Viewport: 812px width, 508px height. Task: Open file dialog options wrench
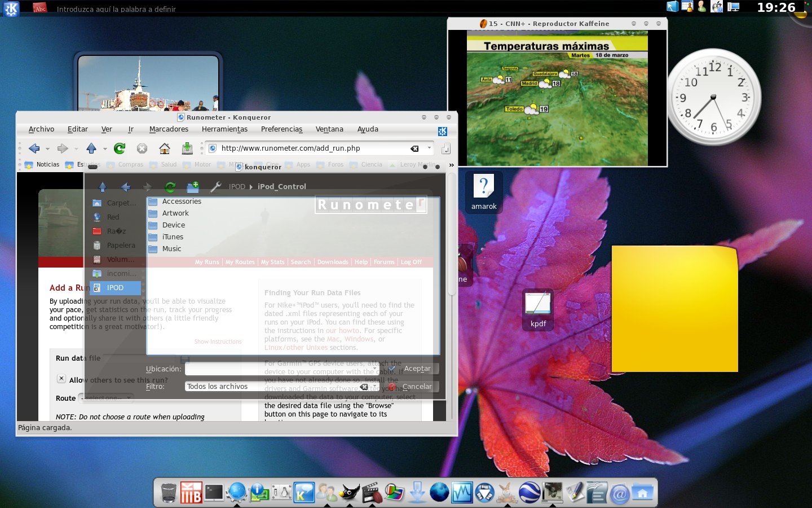click(215, 187)
